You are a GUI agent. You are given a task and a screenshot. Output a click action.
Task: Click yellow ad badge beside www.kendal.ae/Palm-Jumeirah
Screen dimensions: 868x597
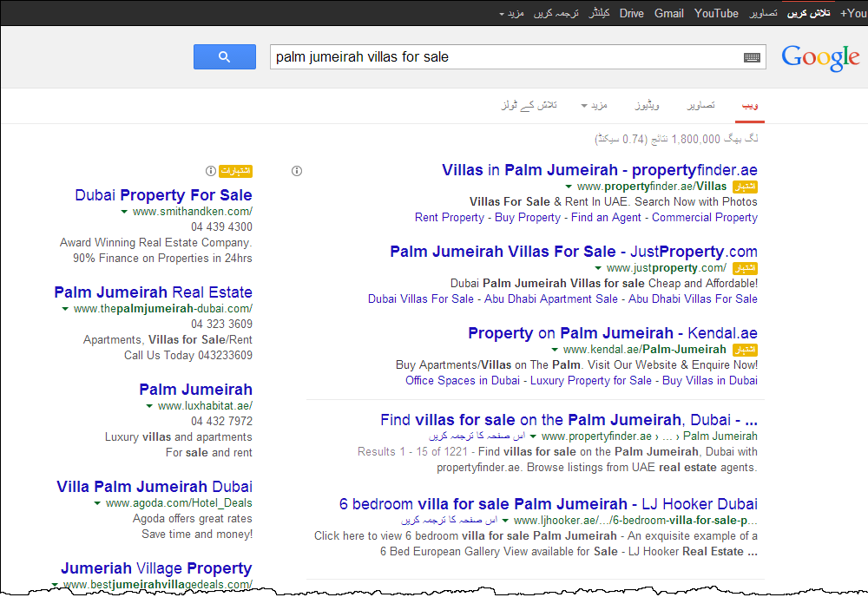coord(745,350)
